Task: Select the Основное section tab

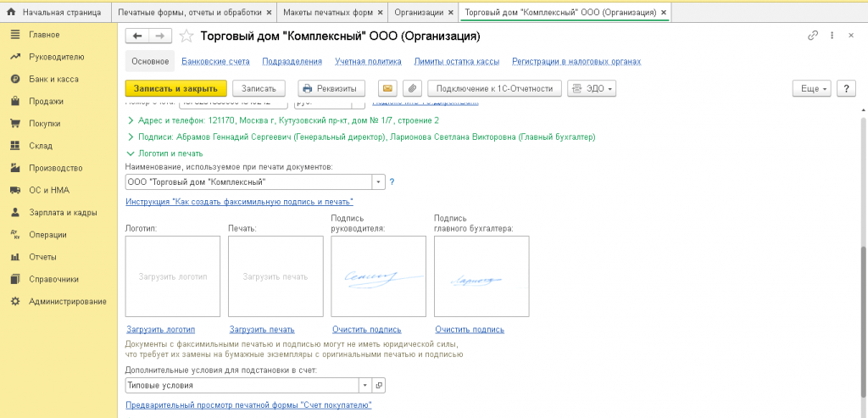Action: tap(150, 61)
